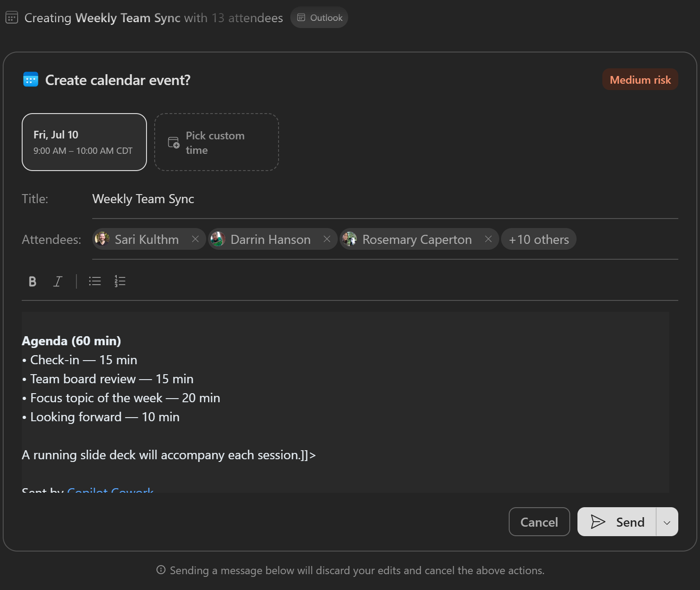The width and height of the screenshot is (700, 590).
Task: Click the Darrin Hanson attendee name
Action: (270, 239)
